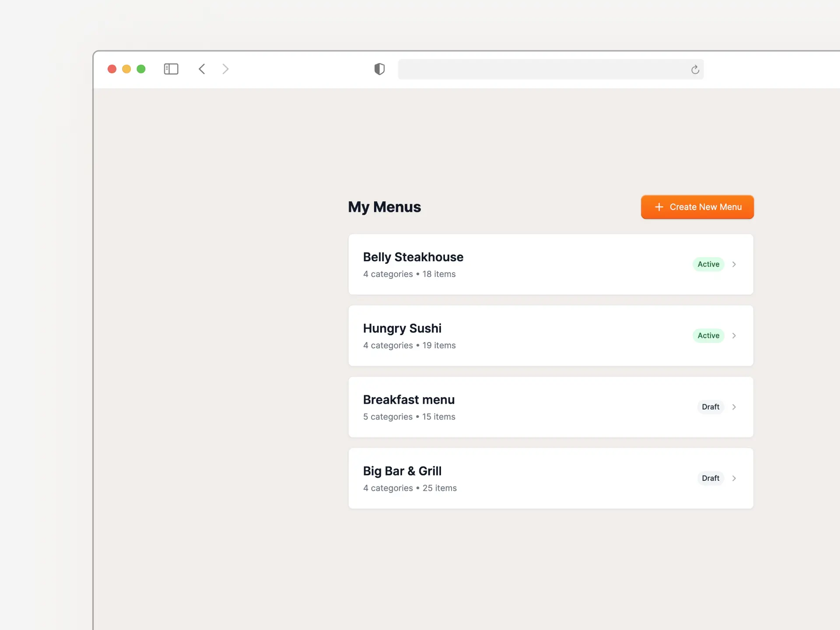Click the Draft status on Big Bar & Grill
Image resolution: width=840 pixels, height=630 pixels.
[710, 478]
